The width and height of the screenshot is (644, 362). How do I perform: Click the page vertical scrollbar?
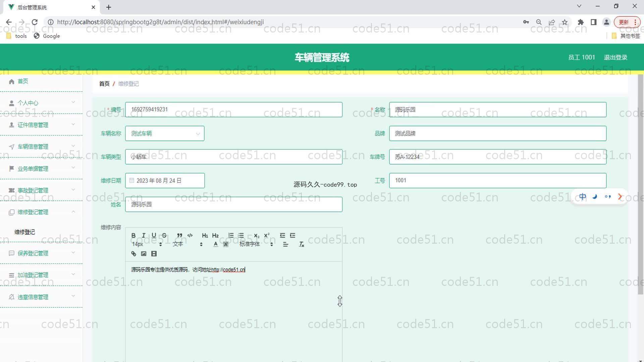click(640, 184)
